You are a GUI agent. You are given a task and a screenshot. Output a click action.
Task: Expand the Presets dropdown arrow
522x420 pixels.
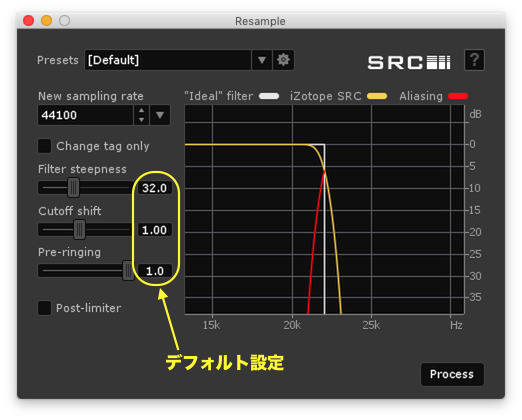pos(262,60)
